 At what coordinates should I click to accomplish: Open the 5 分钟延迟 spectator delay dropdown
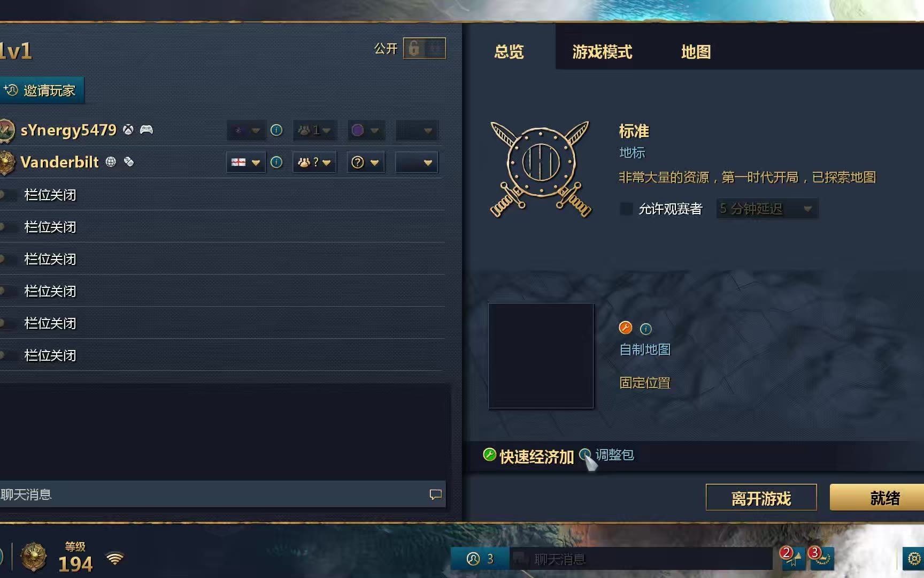pyautogui.click(x=767, y=209)
